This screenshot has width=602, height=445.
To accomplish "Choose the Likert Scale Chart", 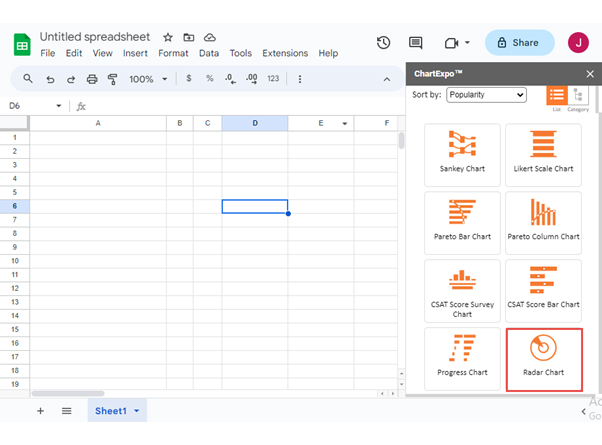I will coord(543,155).
